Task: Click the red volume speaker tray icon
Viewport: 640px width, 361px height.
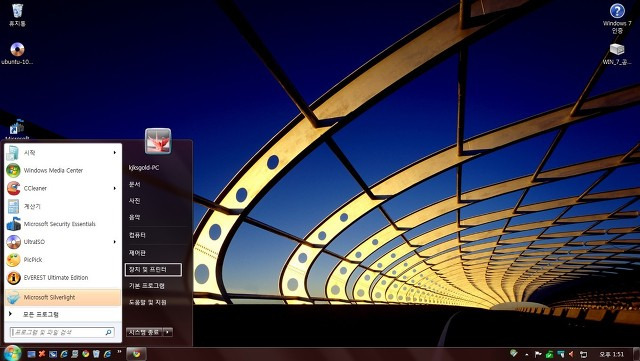Action: [571, 354]
